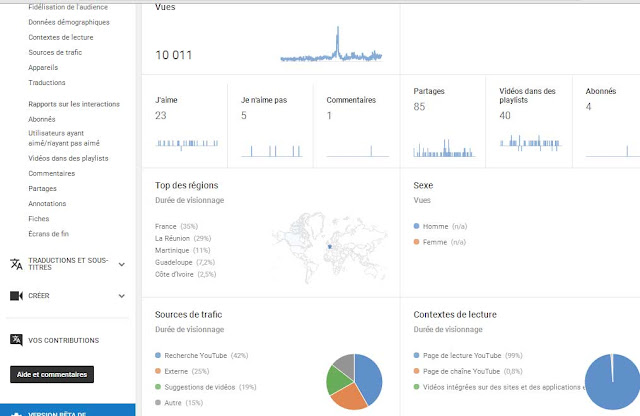The width and height of the screenshot is (640, 416).
Task: Select the Externe (25%) legend entry
Action: (x=182, y=371)
